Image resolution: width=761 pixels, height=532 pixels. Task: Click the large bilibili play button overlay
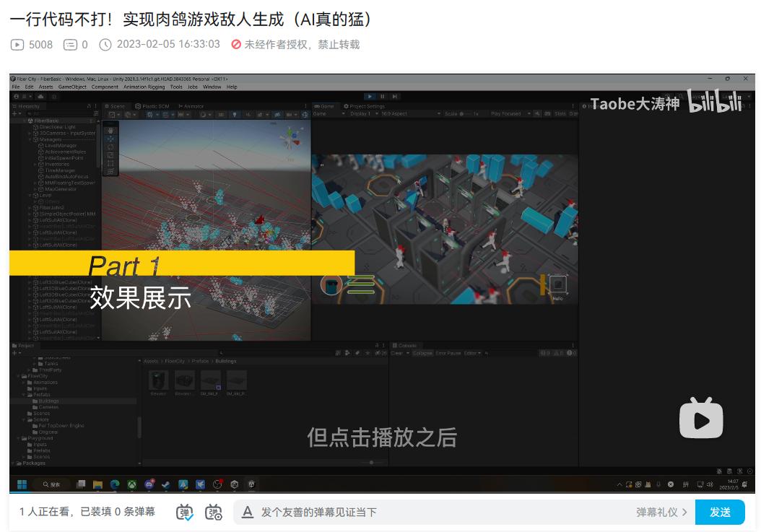(701, 418)
